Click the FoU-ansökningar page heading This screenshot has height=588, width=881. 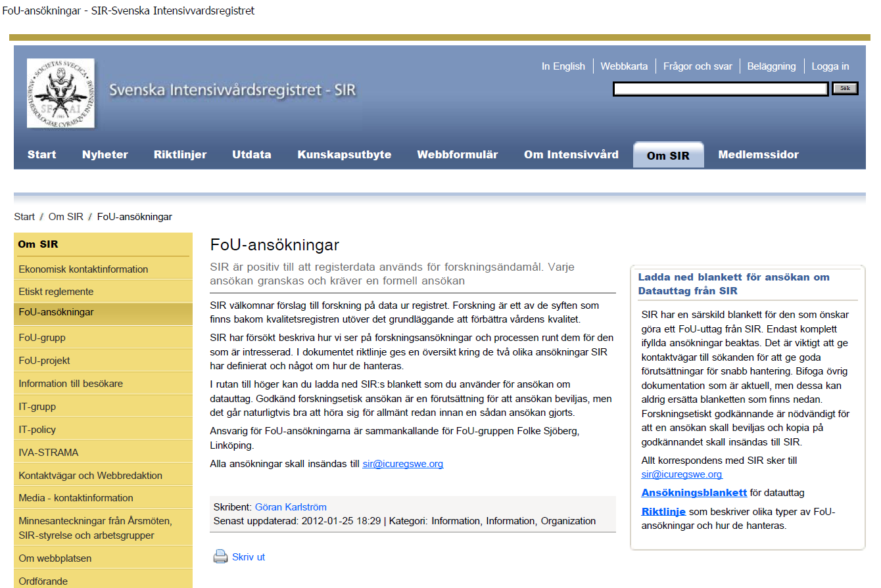point(275,246)
